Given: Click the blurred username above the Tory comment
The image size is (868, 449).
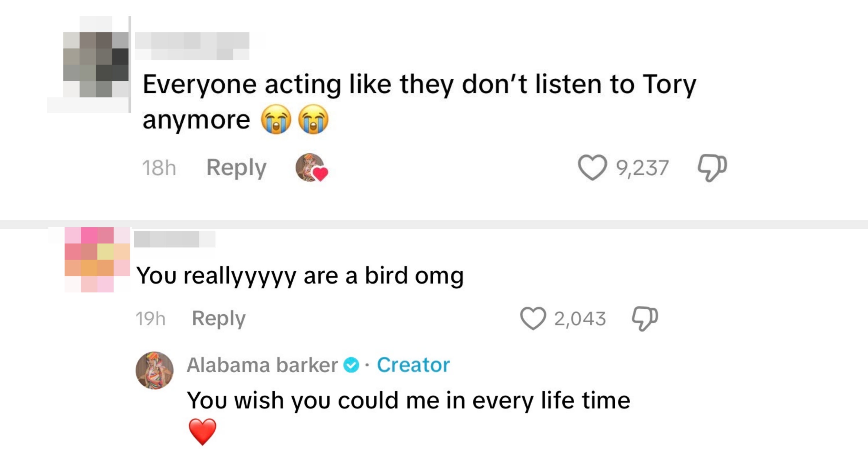Looking at the screenshot, I should tap(192, 46).
